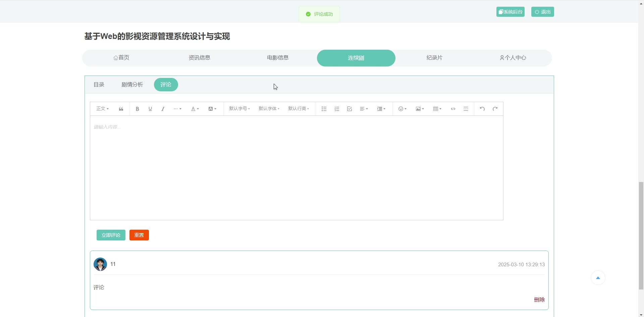
Task: Submit comment with 立即评论 button
Action: click(111, 235)
